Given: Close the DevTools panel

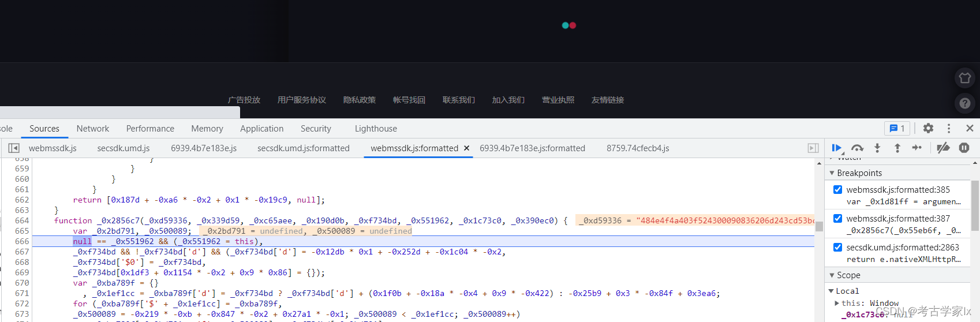Looking at the screenshot, I should click(x=970, y=128).
